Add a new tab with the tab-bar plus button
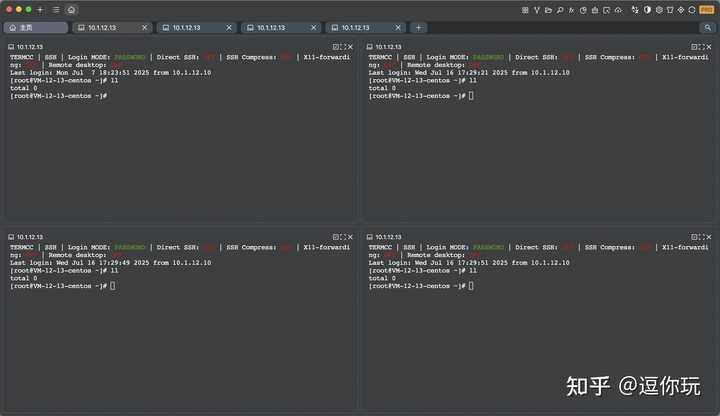Image resolution: width=720 pixels, height=416 pixels. (418, 28)
